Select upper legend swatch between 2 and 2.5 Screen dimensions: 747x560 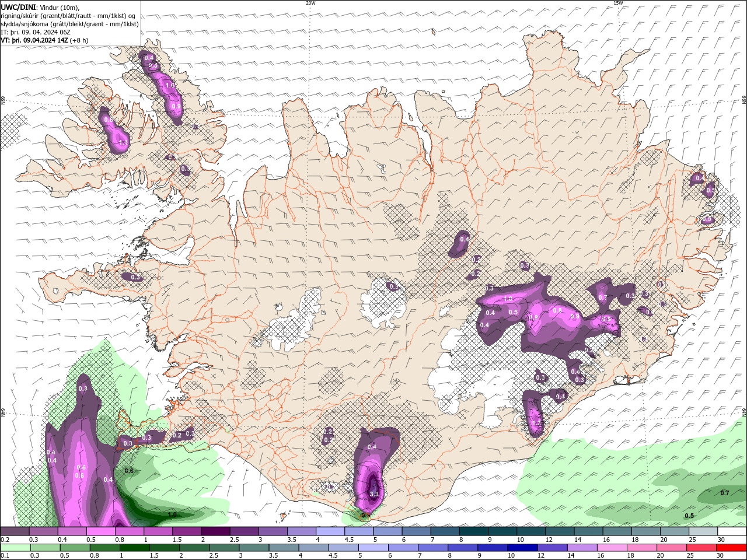point(215,531)
